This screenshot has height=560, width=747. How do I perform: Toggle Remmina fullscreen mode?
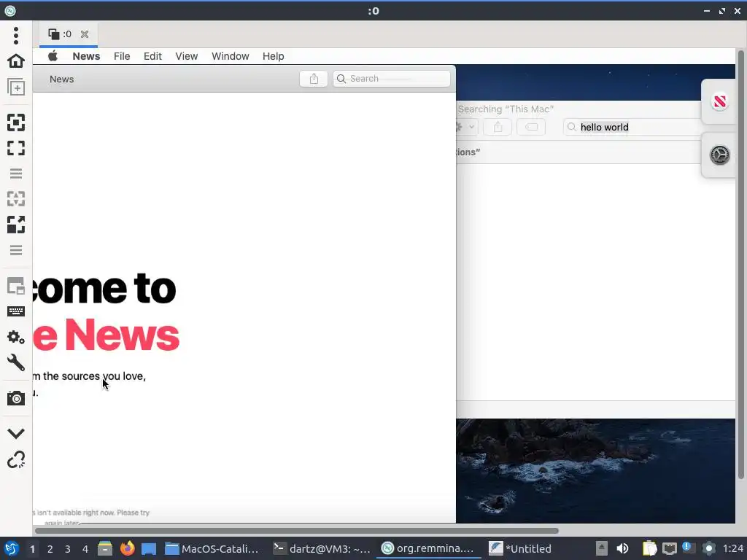click(x=16, y=148)
